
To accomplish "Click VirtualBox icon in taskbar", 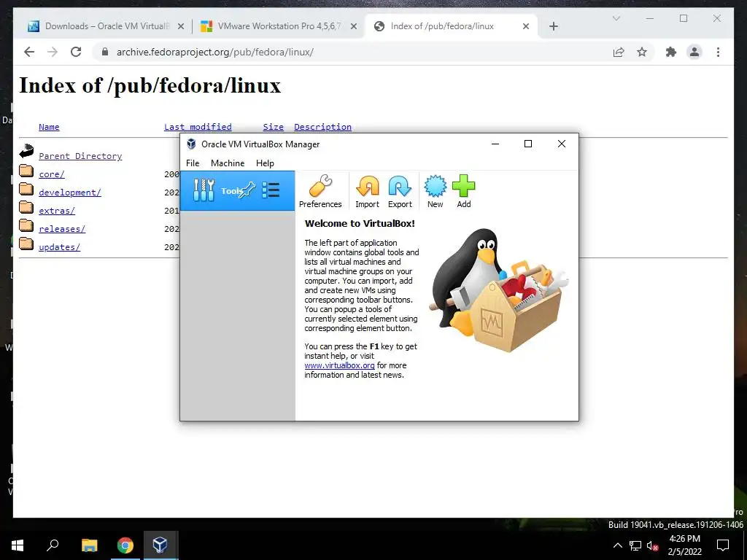I will click(160, 545).
